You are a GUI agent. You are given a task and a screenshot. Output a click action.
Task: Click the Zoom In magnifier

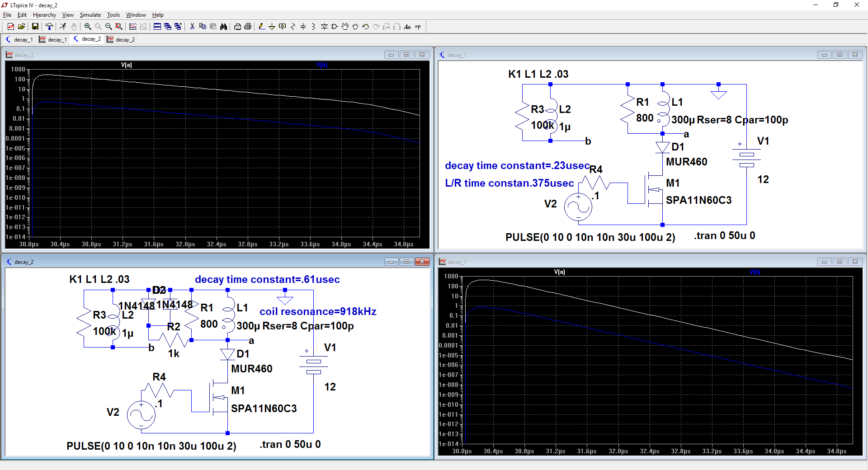88,27
